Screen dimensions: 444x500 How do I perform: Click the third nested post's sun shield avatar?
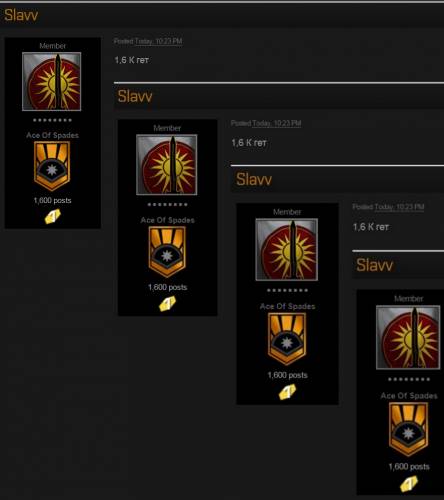(x=287, y=250)
